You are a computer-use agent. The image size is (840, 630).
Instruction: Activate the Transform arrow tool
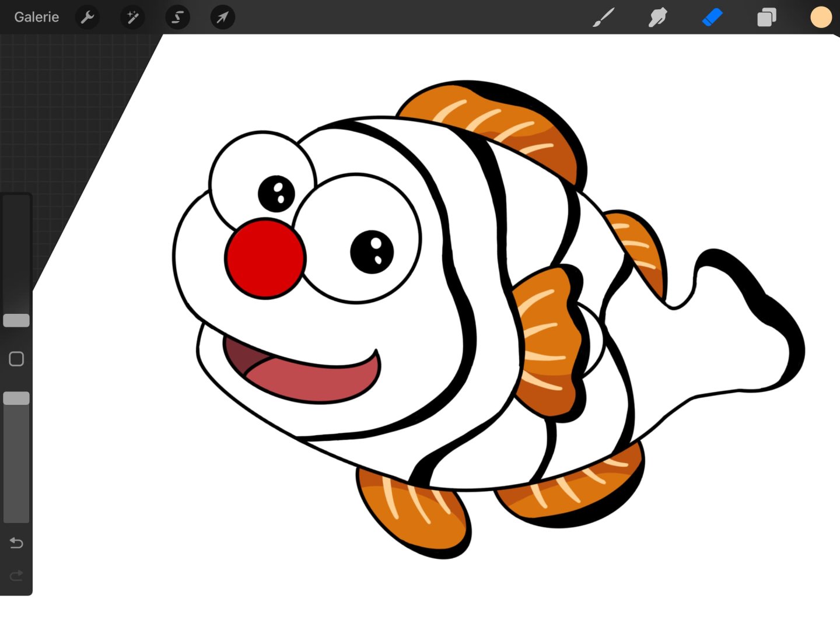click(x=222, y=17)
